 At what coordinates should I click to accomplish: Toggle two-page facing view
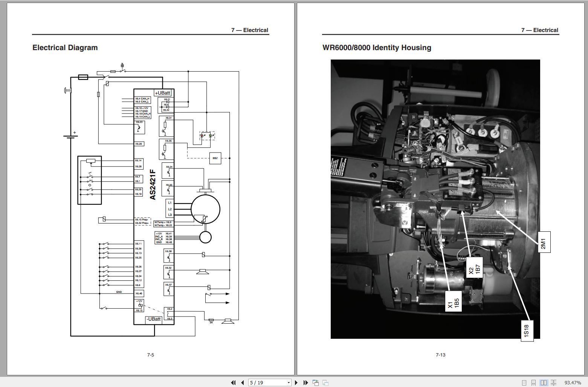(x=544, y=382)
